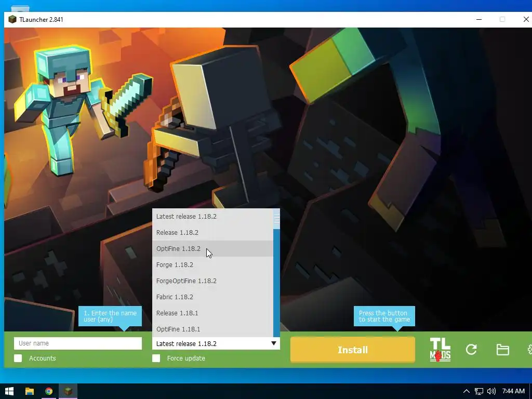532x399 pixels.
Task: Select Fabric 1.18.2 version
Action: tap(212, 297)
